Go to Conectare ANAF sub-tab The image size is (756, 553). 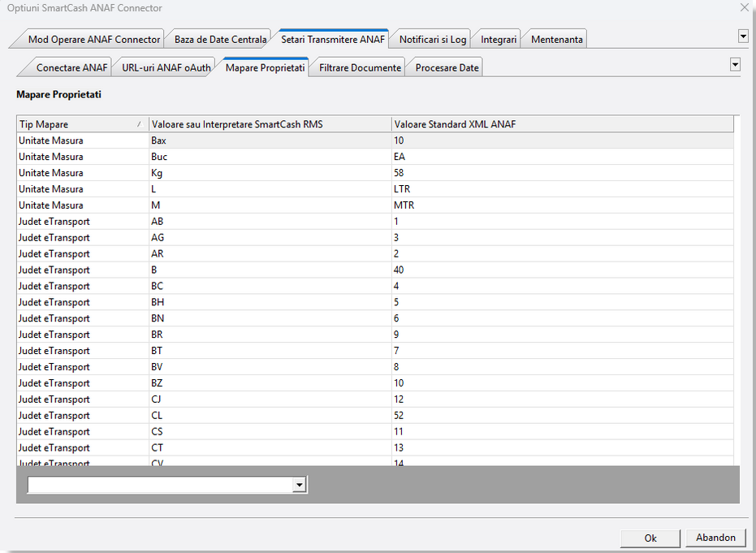(x=71, y=67)
